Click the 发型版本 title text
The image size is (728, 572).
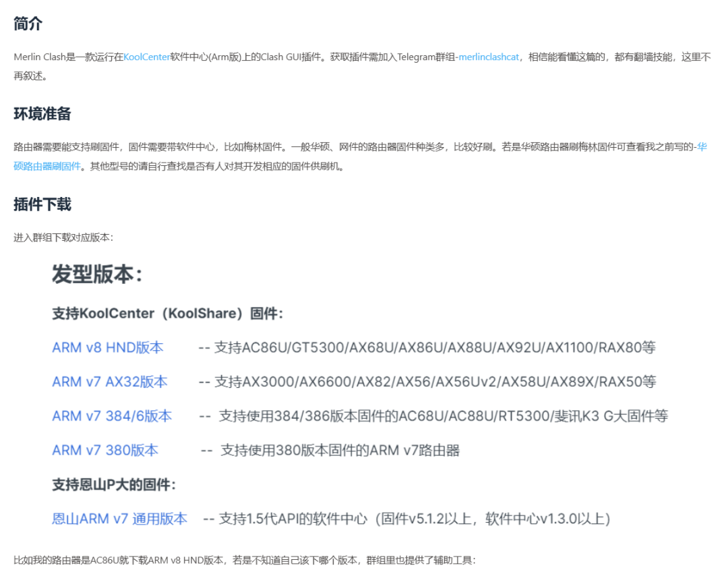tap(97, 274)
